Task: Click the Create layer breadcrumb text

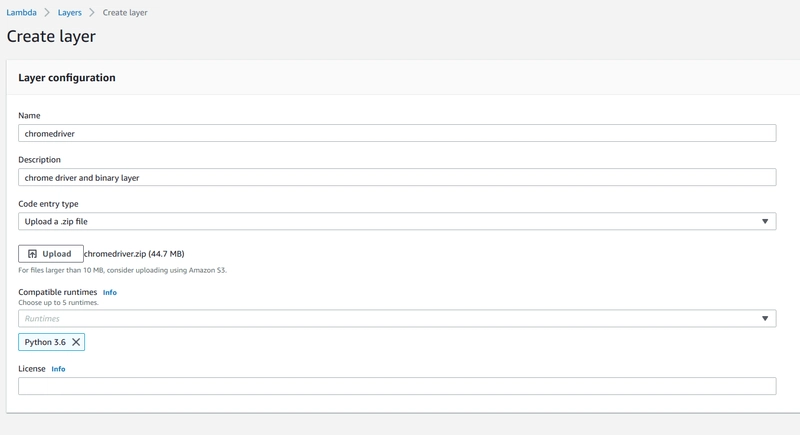Action: 125,13
